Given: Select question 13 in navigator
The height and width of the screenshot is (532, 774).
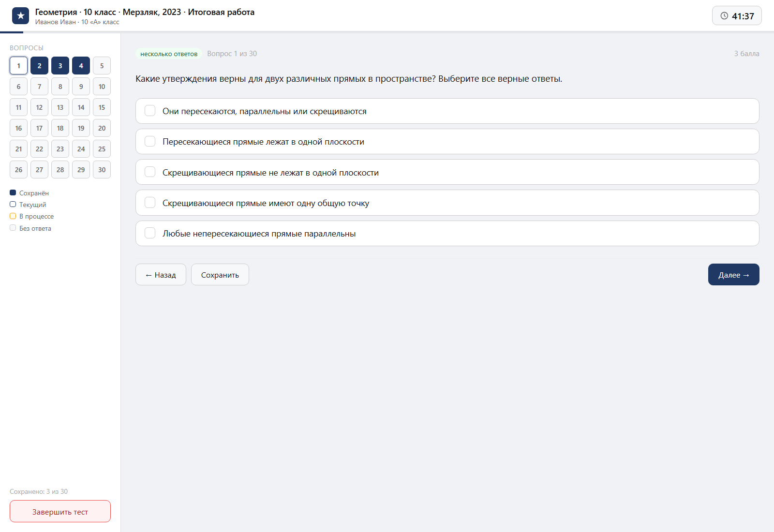Looking at the screenshot, I should (x=60, y=107).
